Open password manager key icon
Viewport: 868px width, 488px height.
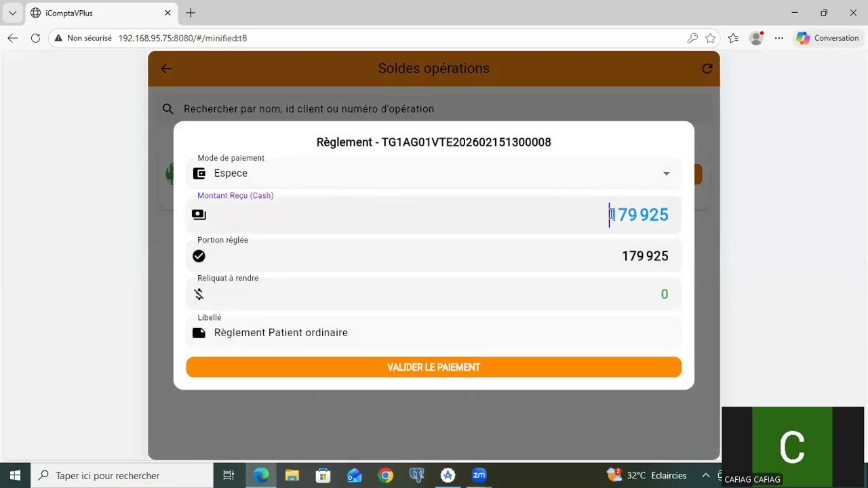point(692,38)
